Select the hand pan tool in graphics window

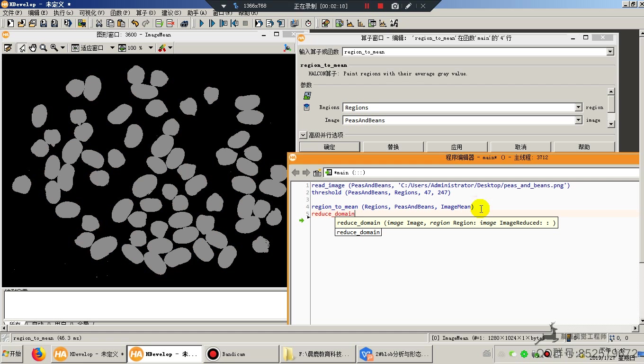pyautogui.click(x=33, y=48)
